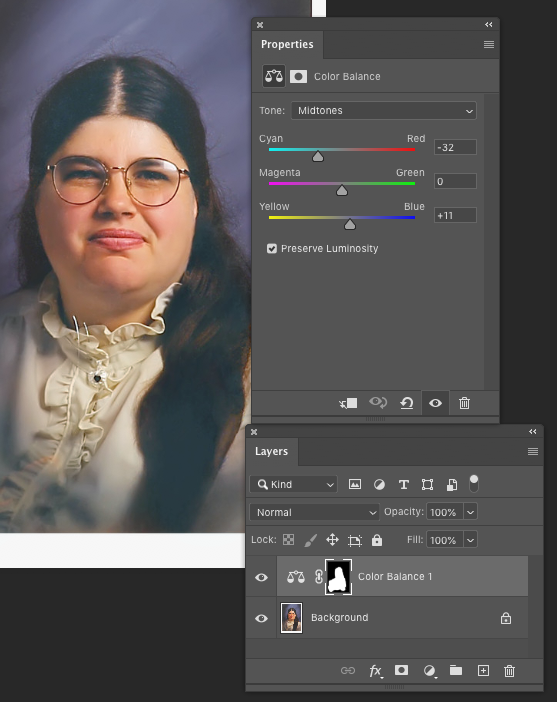
Task: Create new fill or adjustment layer
Action: pos(429,671)
